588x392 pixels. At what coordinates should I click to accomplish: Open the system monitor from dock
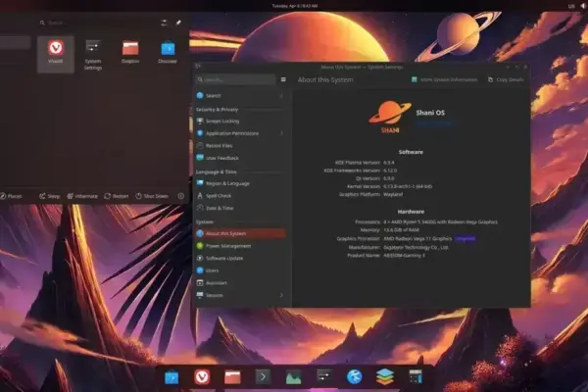(293, 377)
